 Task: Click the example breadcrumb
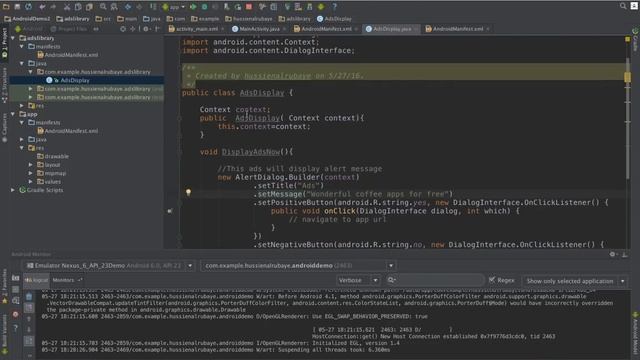[x=205, y=19]
